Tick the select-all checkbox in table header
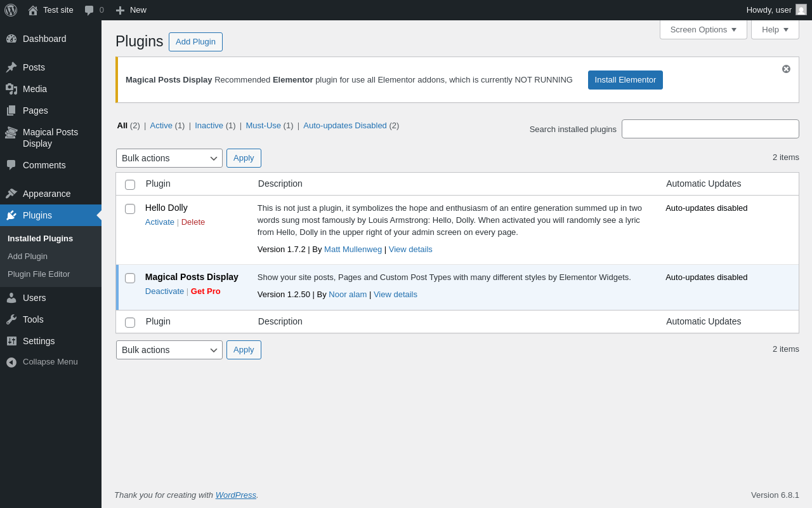The width and height of the screenshot is (812, 508). pyautogui.click(x=130, y=185)
